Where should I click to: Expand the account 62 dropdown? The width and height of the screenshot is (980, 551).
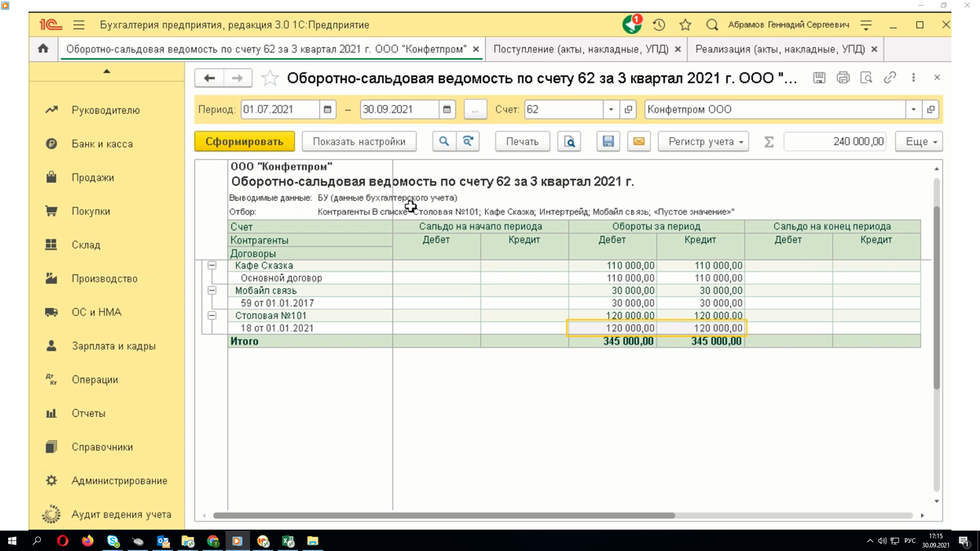coord(612,109)
